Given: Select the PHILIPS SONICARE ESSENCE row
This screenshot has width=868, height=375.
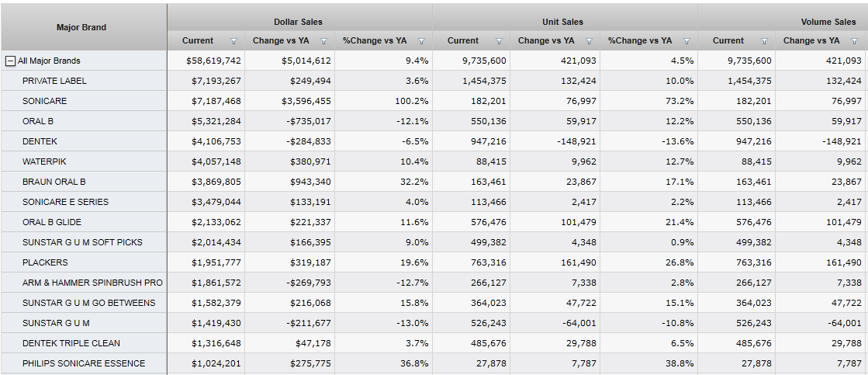Looking at the screenshot, I should pos(83,363).
